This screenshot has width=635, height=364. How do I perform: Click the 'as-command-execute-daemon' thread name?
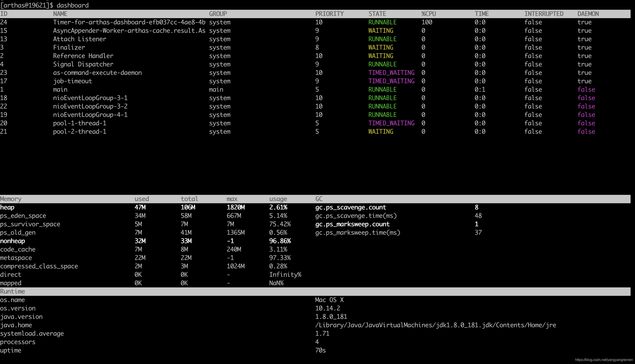pos(97,73)
